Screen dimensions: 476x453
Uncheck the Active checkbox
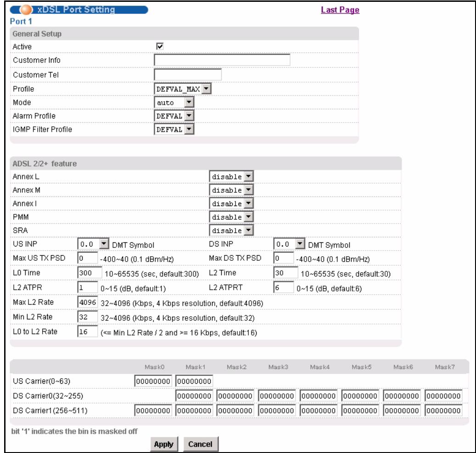click(x=160, y=46)
